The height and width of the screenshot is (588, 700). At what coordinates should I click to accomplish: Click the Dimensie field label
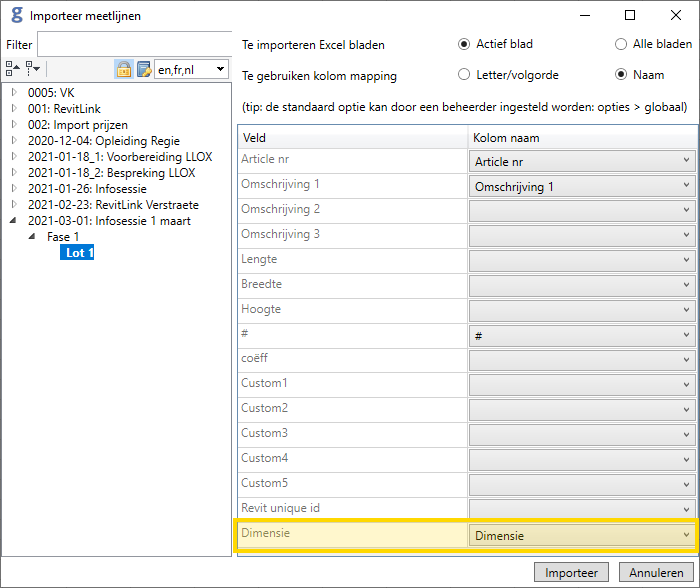tap(265, 533)
